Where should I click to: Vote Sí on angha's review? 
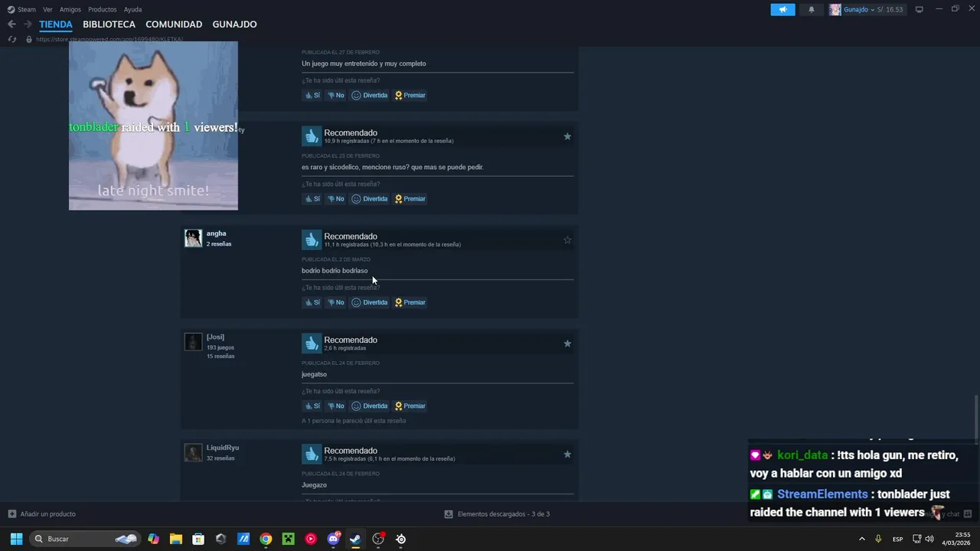pyautogui.click(x=312, y=302)
